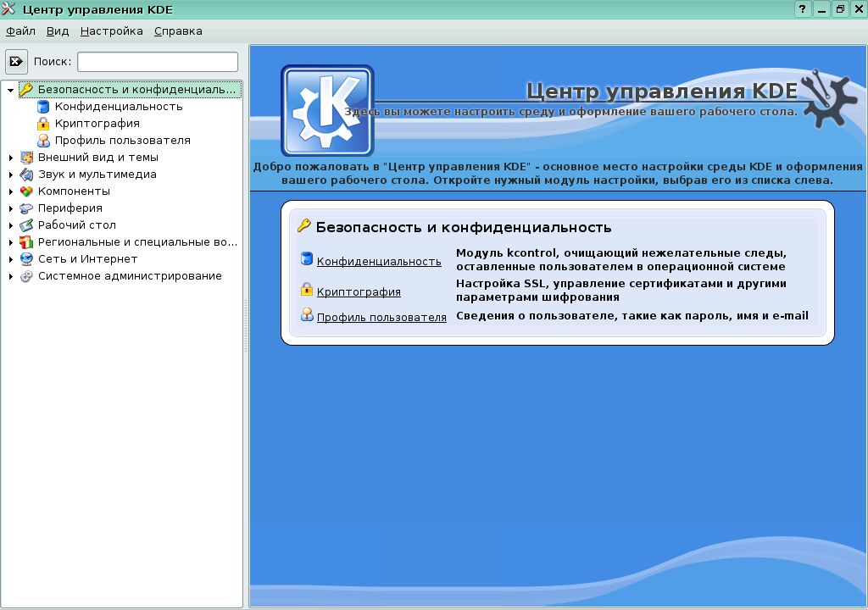Open the Вид menu
This screenshot has width=868, height=610.
[57, 30]
